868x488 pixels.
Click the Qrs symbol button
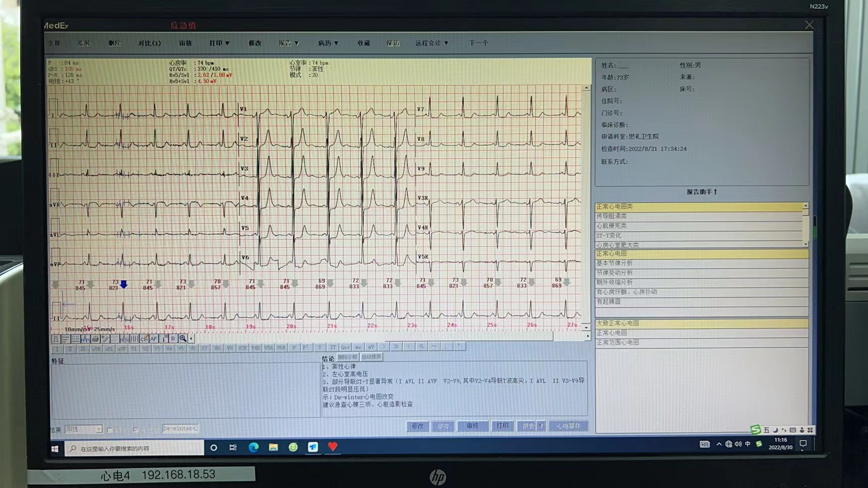pyautogui.click(x=345, y=347)
